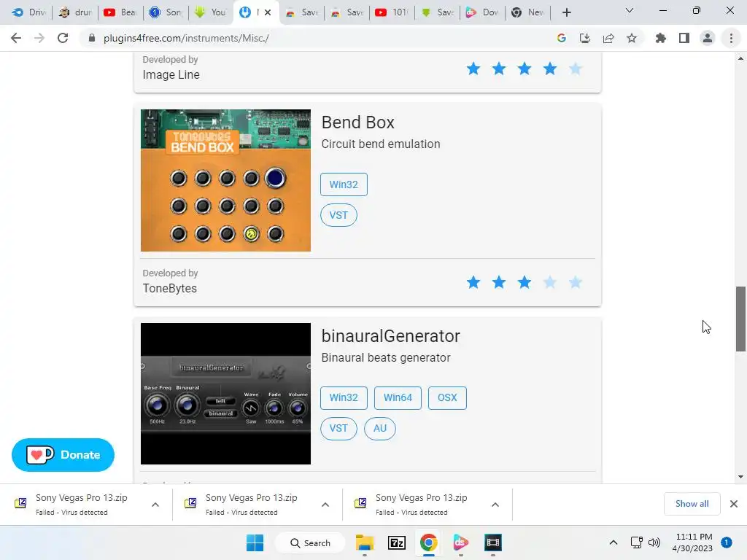Image resolution: width=747 pixels, height=560 pixels.
Task: Close the downloads bar
Action: [734, 504]
